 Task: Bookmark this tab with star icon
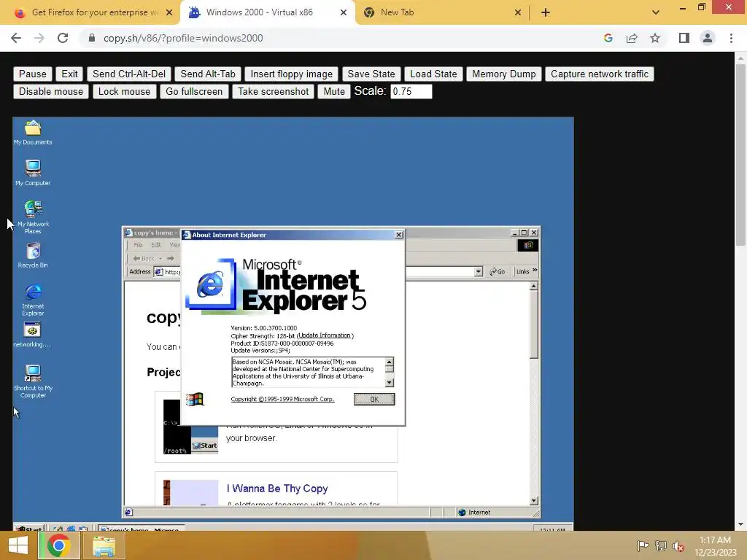[655, 38]
